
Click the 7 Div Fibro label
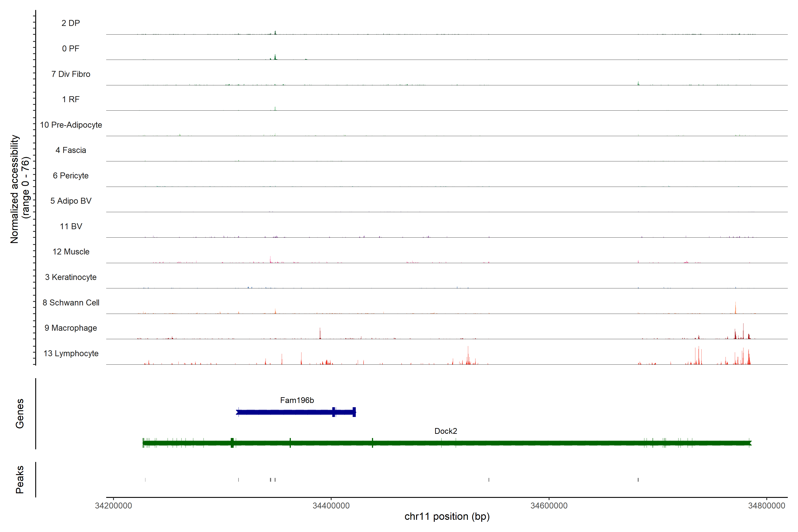pos(70,74)
